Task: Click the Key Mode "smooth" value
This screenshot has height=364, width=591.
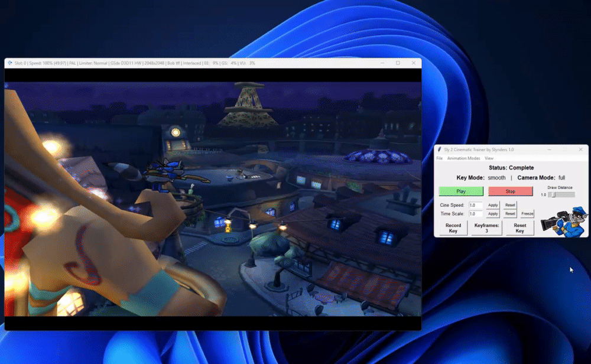Action: pyautogui.click(x=496, y=177)
